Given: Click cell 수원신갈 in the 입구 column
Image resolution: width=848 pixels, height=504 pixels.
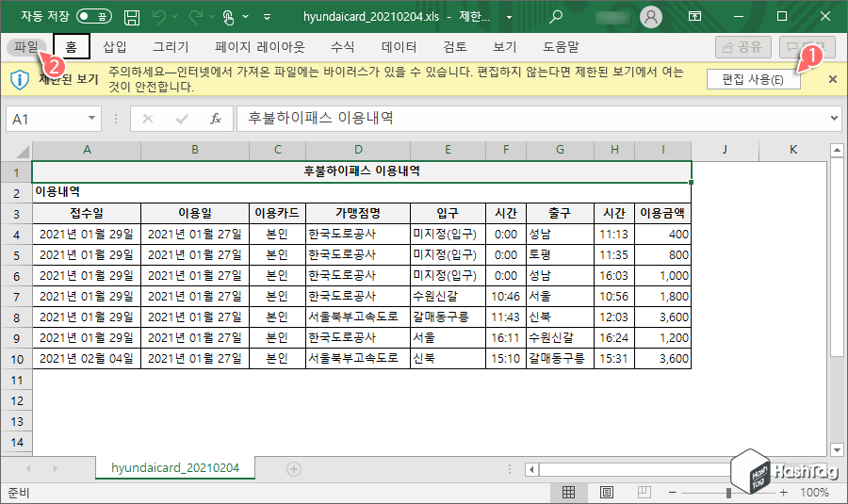Looking at the screenshot, I should coord(448,297).
